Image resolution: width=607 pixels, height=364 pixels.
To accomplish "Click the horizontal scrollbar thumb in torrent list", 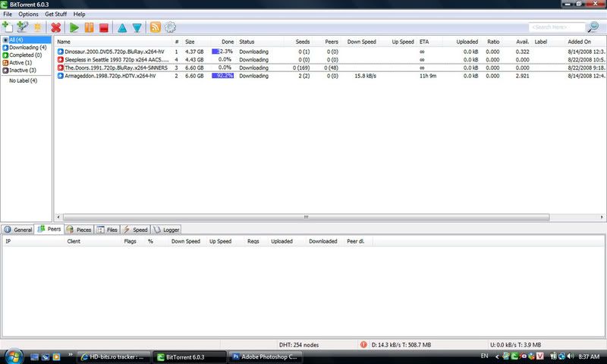I will 306,217.
